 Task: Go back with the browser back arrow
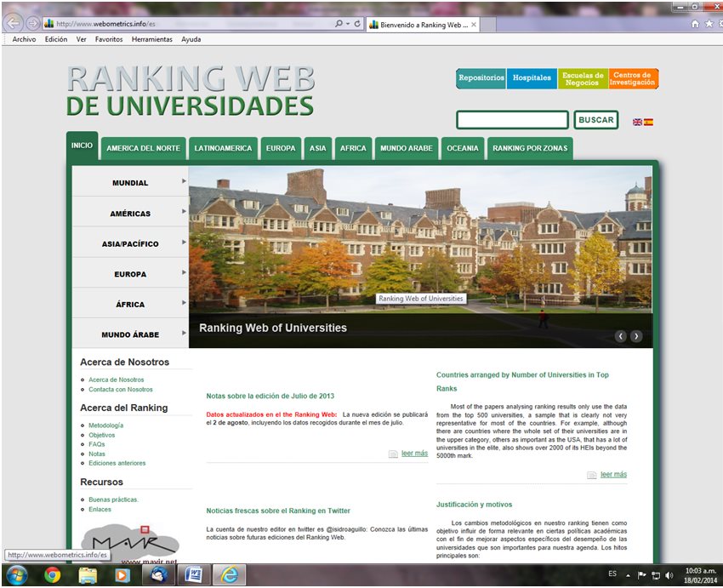[13, 23]
